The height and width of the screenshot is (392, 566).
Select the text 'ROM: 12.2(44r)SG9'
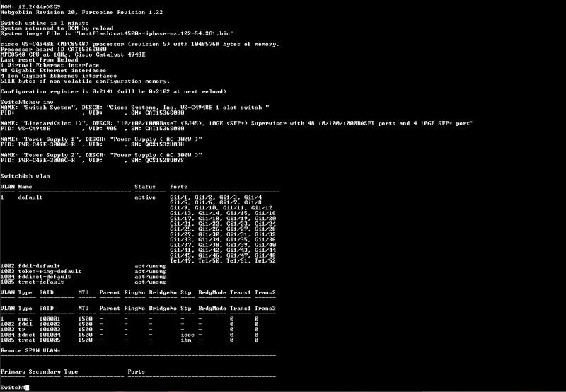30,7
